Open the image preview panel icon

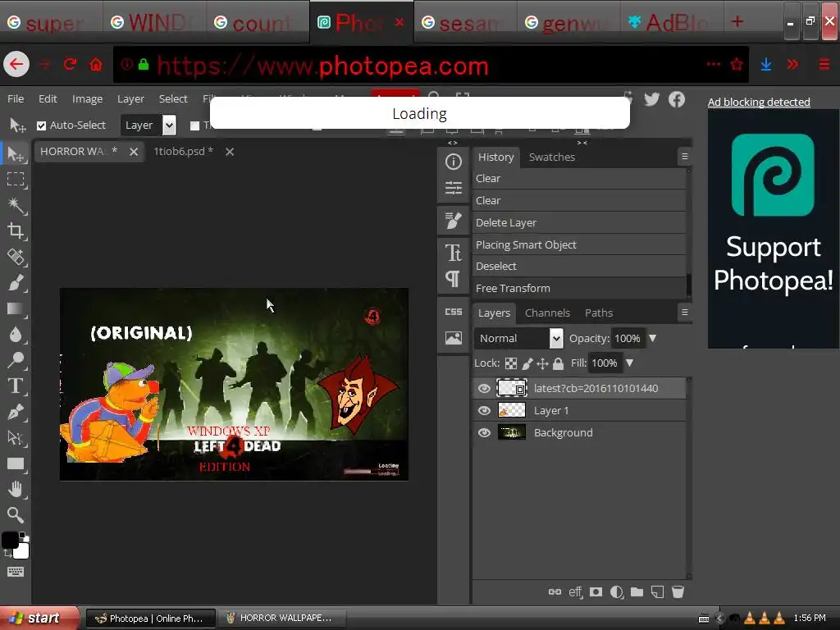(453, 338)
